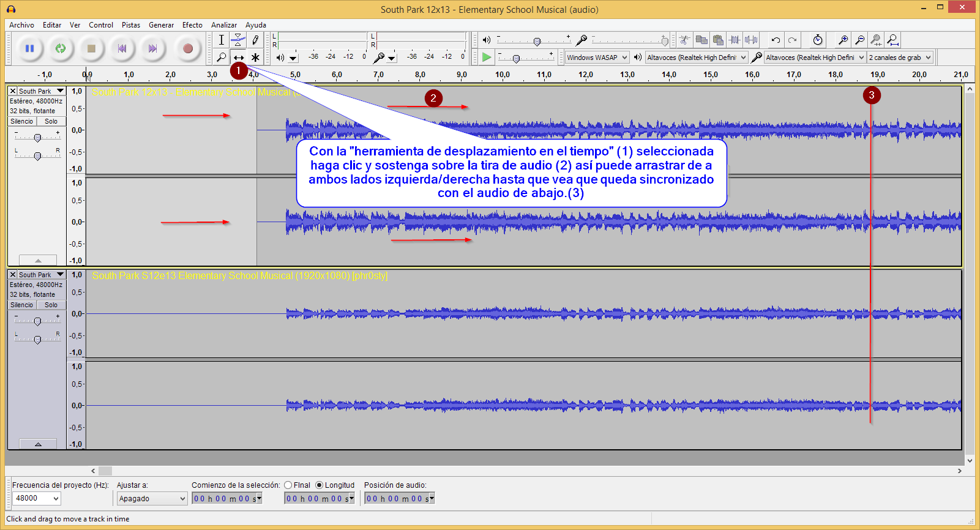
Task: Open the Analizar menu
Action: [224, 25]
